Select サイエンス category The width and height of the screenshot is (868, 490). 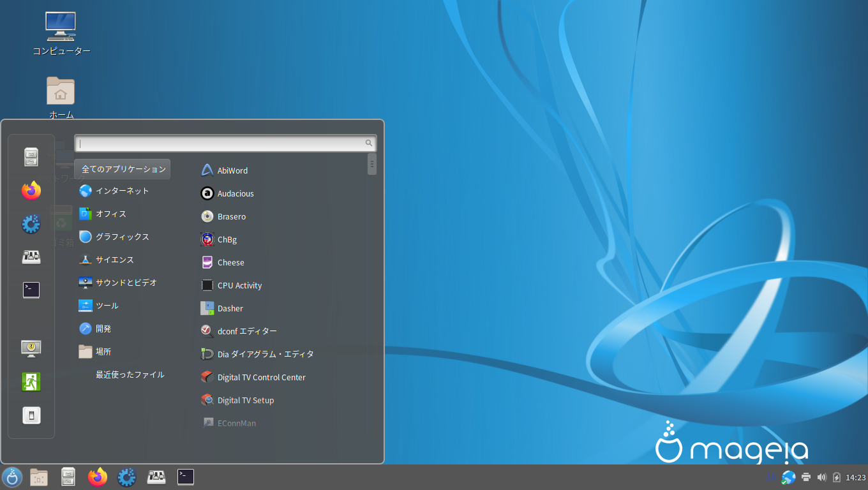pyautogui.click(x=107, y=260)
